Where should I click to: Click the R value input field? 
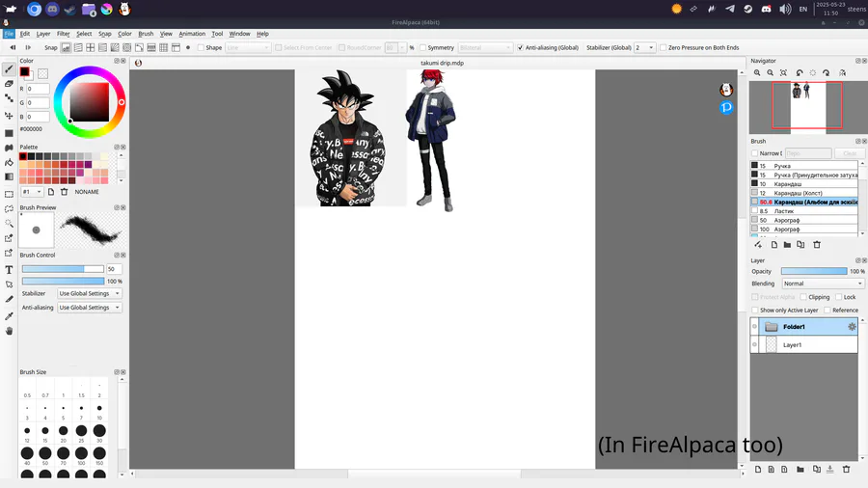pos(38,89)
